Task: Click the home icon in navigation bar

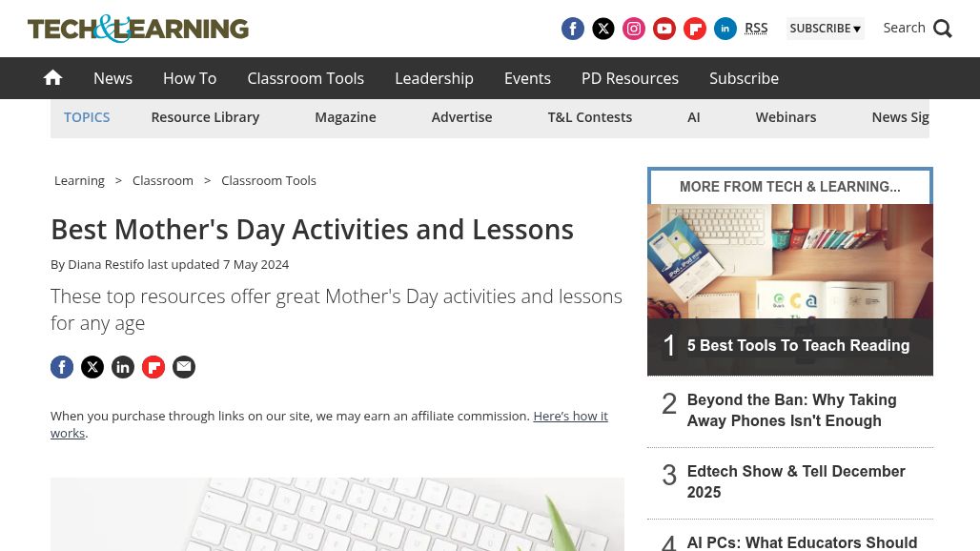Action: (52, 78)
